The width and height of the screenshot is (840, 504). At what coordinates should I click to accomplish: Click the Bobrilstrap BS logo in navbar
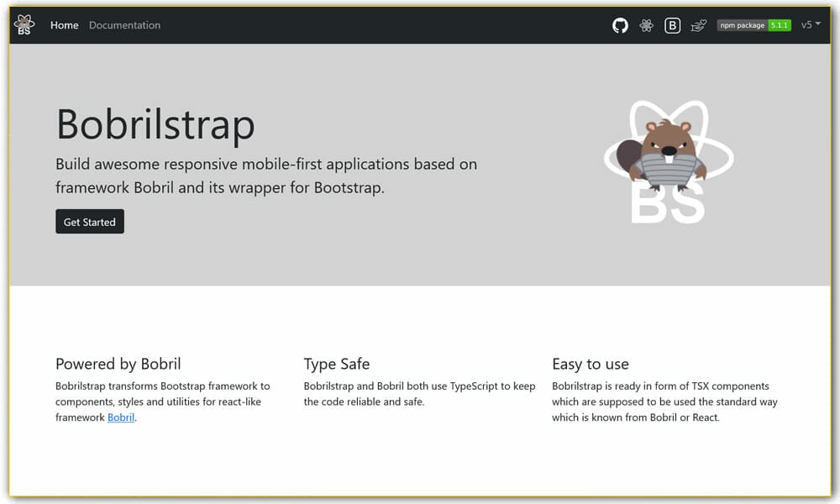(24, 25)
